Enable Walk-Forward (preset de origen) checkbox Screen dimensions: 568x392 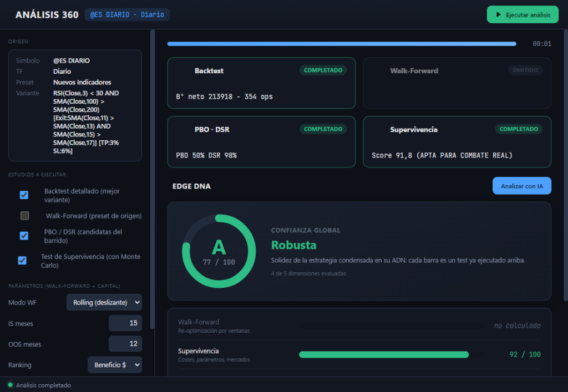pos(24,216)
